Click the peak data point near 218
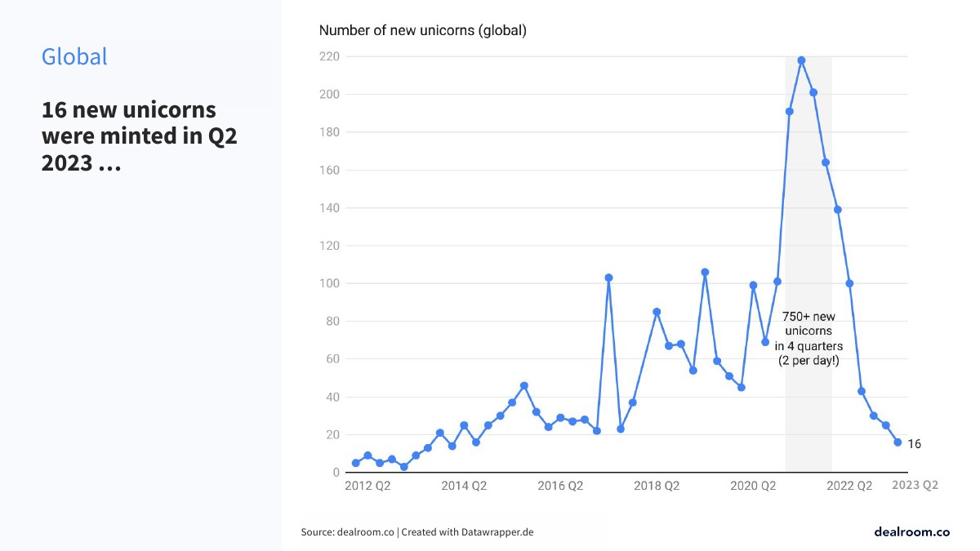Screen dimensions: 980x551 point(801,60)
